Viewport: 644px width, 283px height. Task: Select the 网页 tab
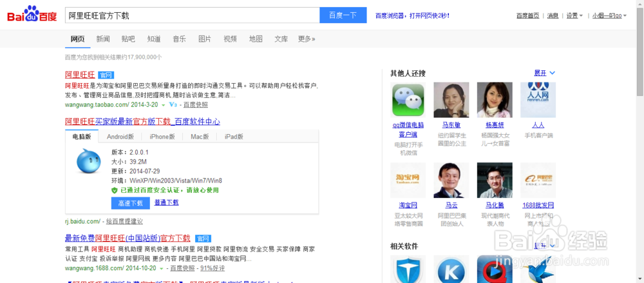click(78, 39)
